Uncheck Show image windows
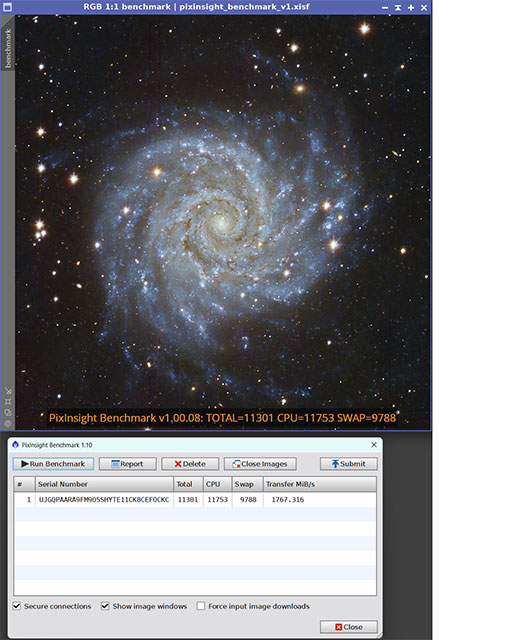The height and width of the screenshot is (640, 512). [x=105, y=606]
